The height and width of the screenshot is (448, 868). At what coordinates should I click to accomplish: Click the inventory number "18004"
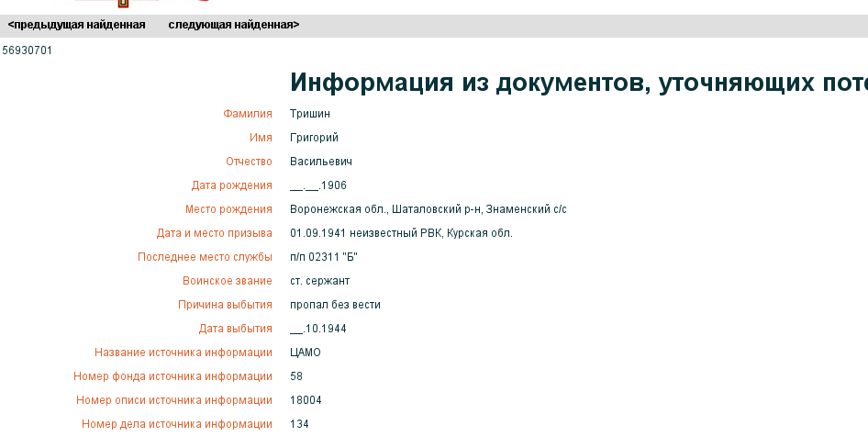(306, 400)
